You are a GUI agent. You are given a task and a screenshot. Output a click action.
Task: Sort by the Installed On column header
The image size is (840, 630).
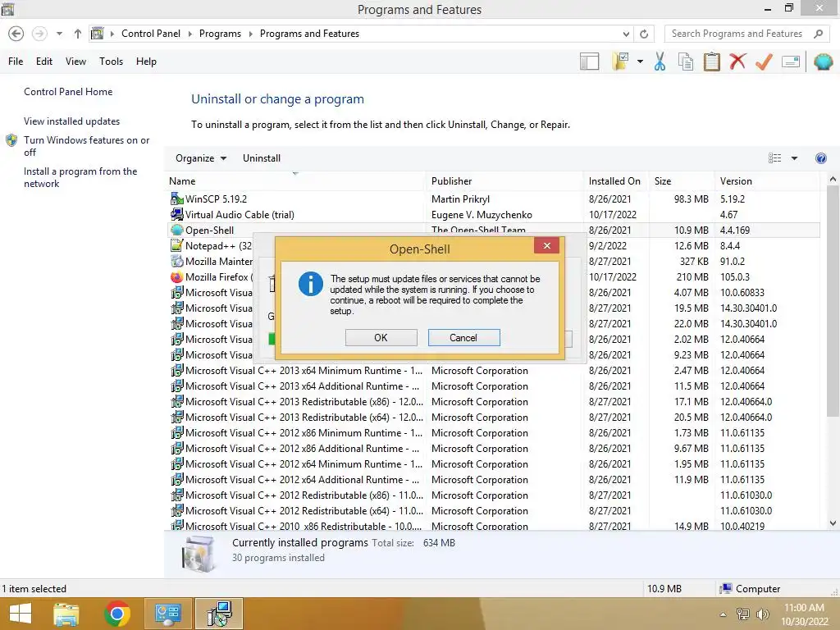click(x=616, y=181)
